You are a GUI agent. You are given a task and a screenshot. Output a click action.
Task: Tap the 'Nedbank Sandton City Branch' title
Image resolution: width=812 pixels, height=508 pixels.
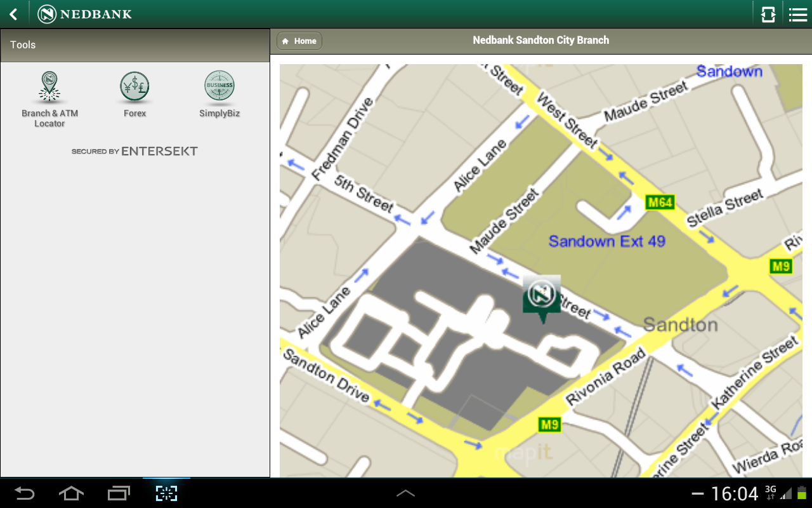coord(541,40)
